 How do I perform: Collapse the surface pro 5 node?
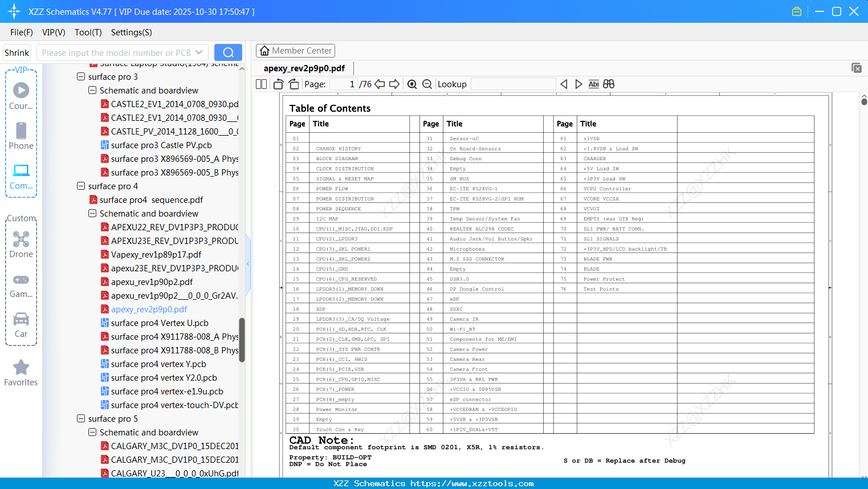(81, 418)
